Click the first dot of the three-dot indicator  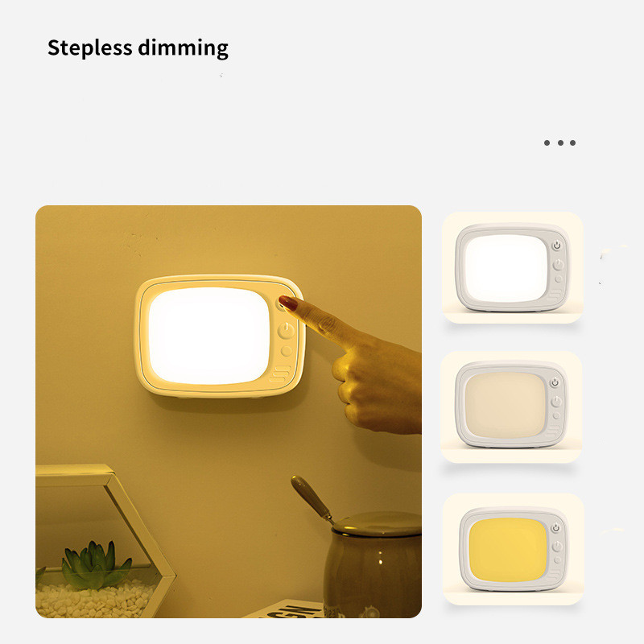547,143
